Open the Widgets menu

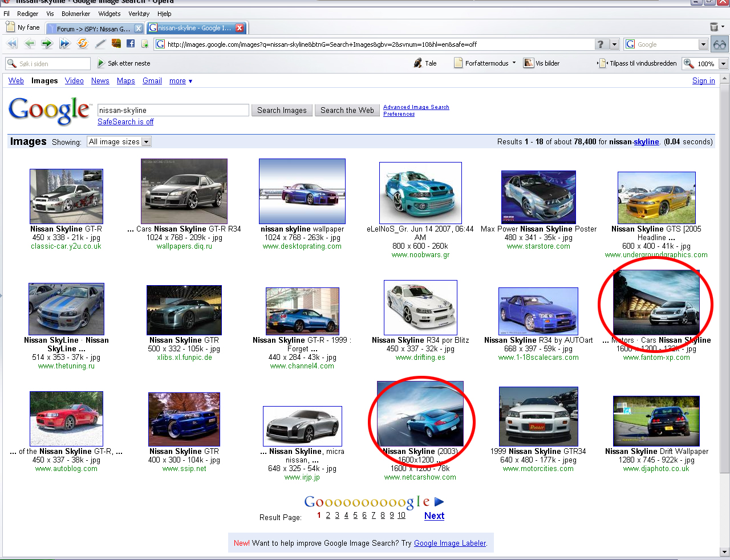click(x=109, y=14)
